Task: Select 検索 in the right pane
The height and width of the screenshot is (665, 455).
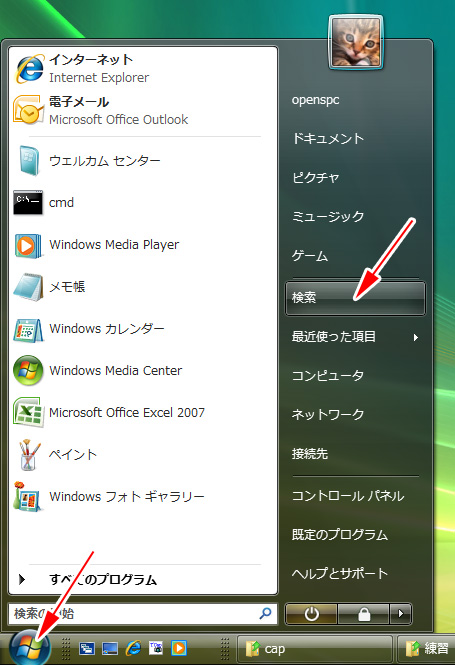Action: coord(355,298)
